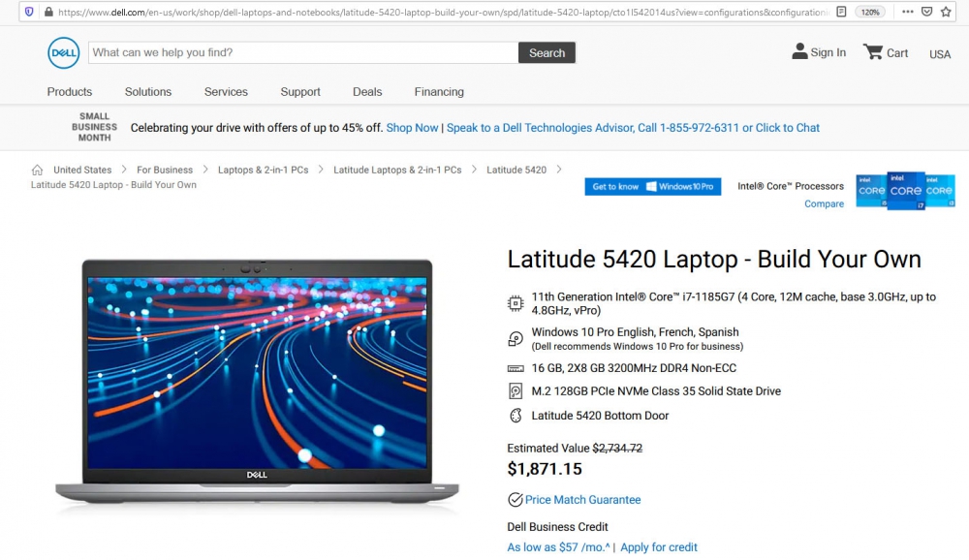This screenshot has width=969, height=560.
Task: Click the Search button
Action: click(x=547, y=52)
